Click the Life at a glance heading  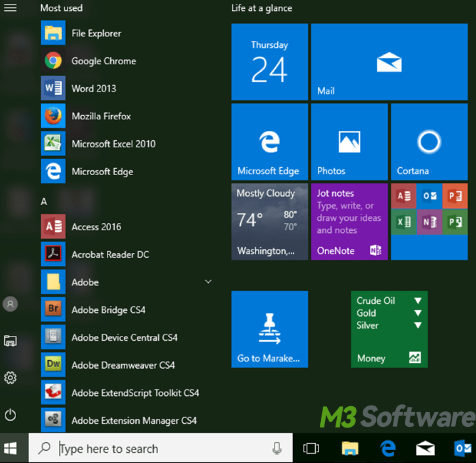coord(262,8)
